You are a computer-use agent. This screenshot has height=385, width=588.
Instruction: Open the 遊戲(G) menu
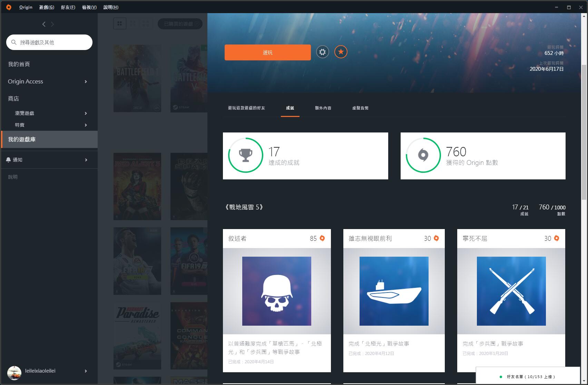pyautogui.click(x=47, y=7)
